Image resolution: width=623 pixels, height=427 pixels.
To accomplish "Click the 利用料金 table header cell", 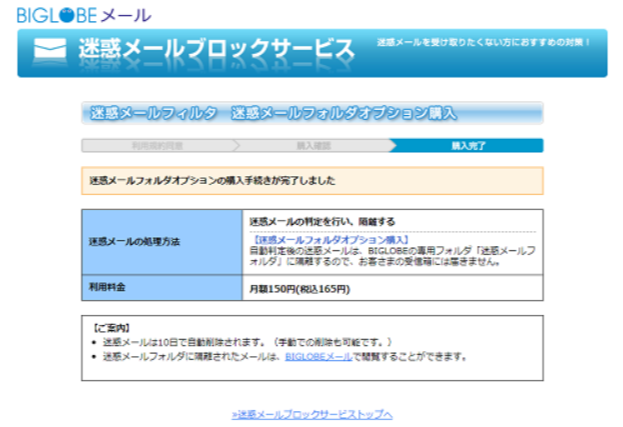I will click(162, 288).
